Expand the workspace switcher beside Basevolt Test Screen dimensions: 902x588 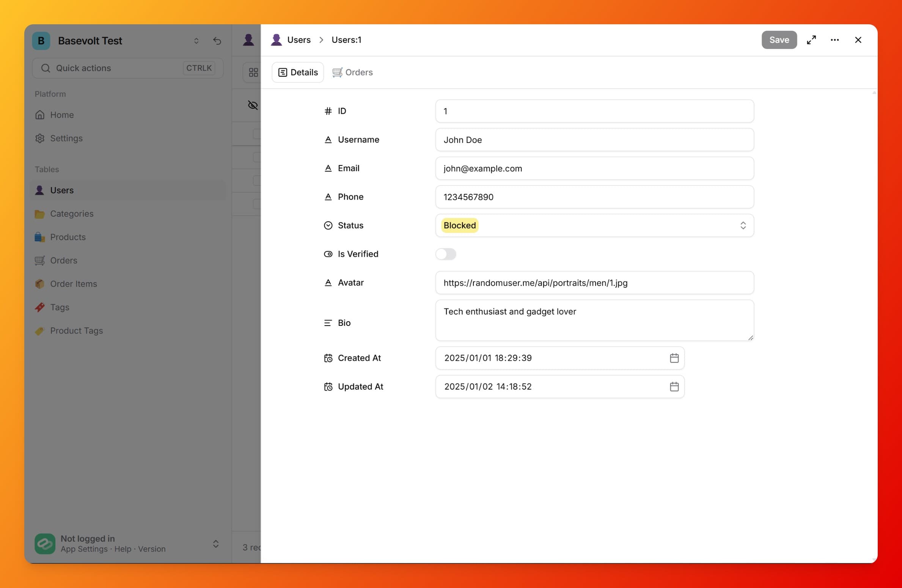click(196, 41)
